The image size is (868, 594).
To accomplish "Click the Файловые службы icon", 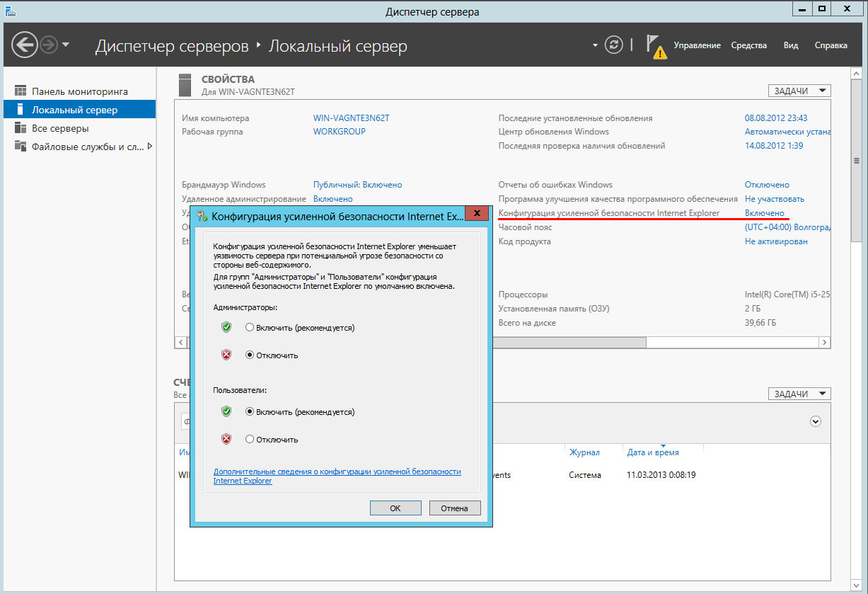I will point(20,147).
